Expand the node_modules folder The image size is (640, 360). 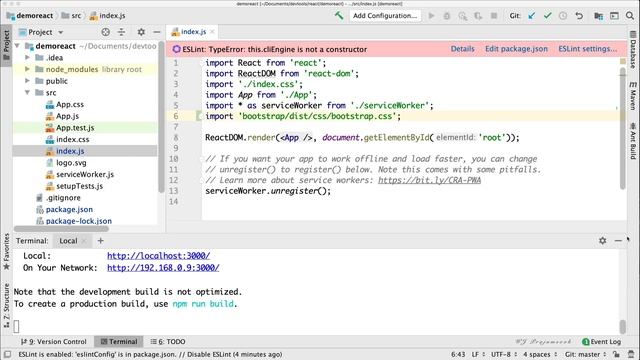click(x=27, y=69)
